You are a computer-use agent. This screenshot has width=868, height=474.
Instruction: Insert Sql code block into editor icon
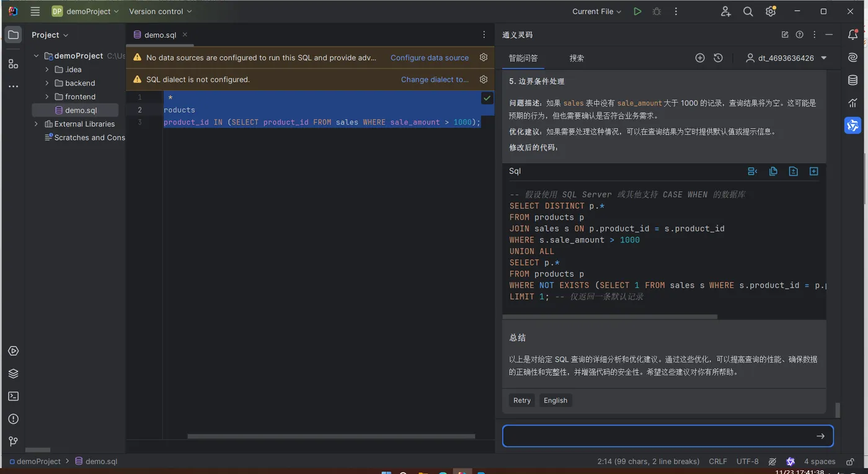coord(753,171)
